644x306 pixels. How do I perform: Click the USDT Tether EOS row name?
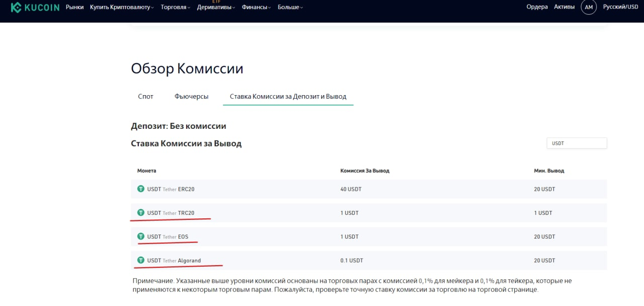tap(168, 237)
